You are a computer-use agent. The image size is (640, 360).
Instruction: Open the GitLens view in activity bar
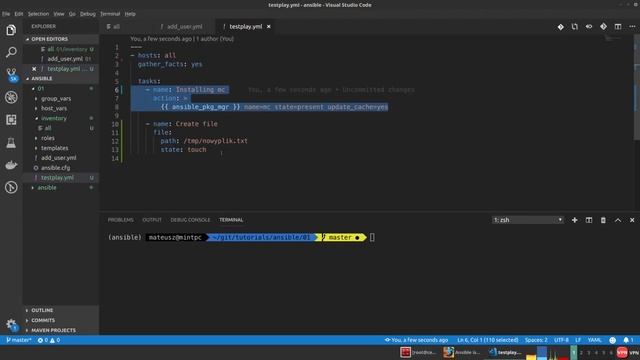11,187
